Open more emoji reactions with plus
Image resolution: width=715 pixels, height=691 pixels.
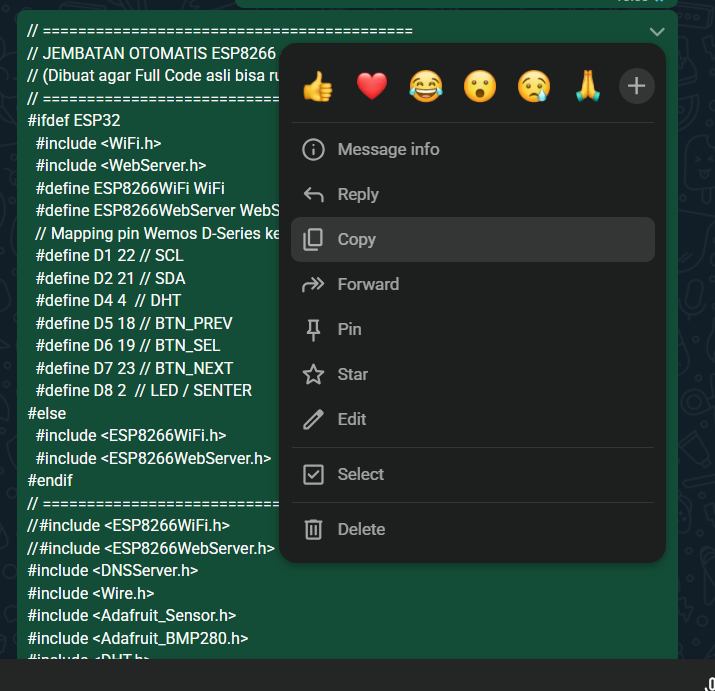pos(636,86)
